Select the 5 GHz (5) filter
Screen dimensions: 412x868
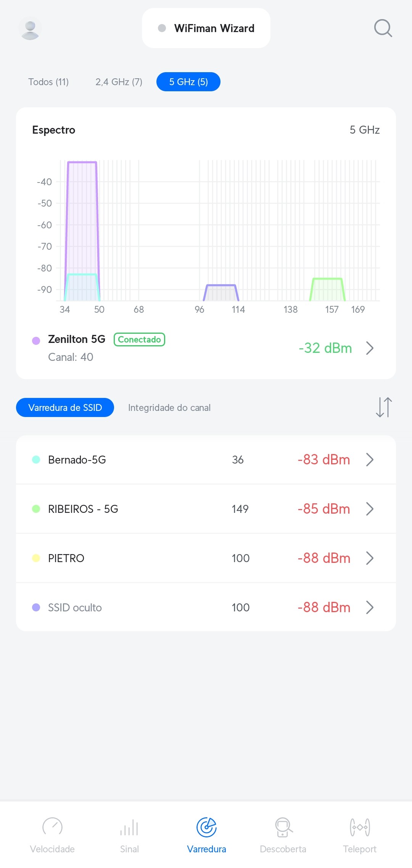coord(188,82)
